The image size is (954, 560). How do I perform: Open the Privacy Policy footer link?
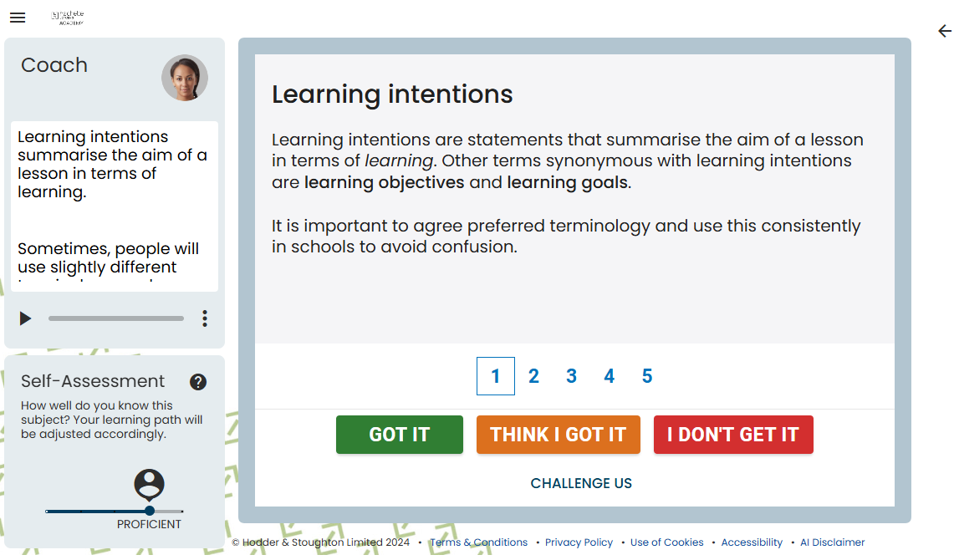[579, 542]
